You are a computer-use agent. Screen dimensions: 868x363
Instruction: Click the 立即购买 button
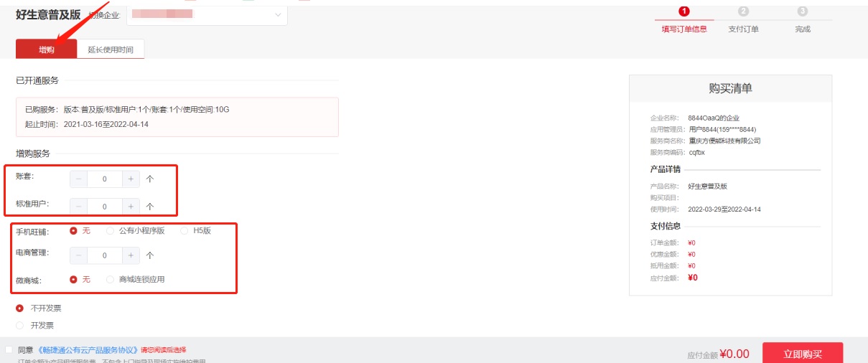click(803, 354)
